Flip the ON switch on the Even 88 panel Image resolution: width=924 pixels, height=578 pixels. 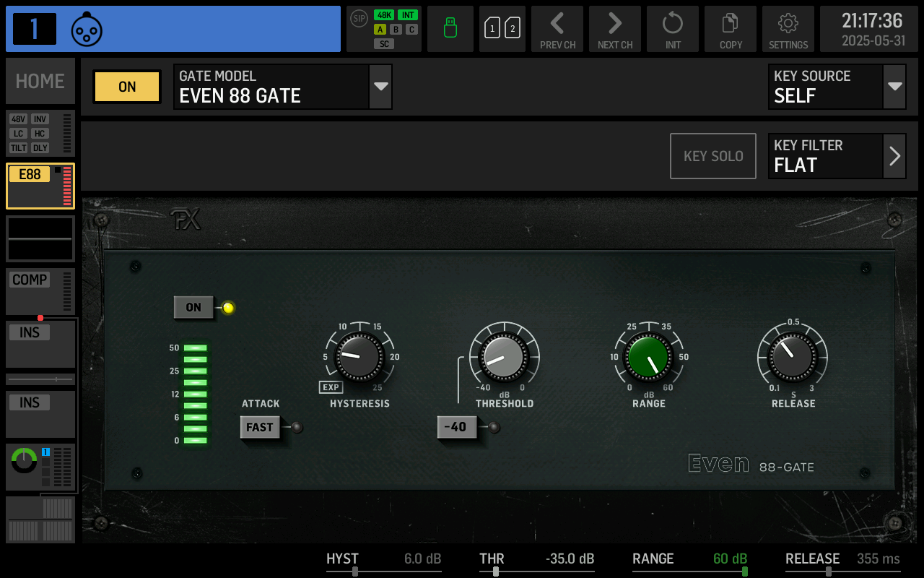pos(193,307)
